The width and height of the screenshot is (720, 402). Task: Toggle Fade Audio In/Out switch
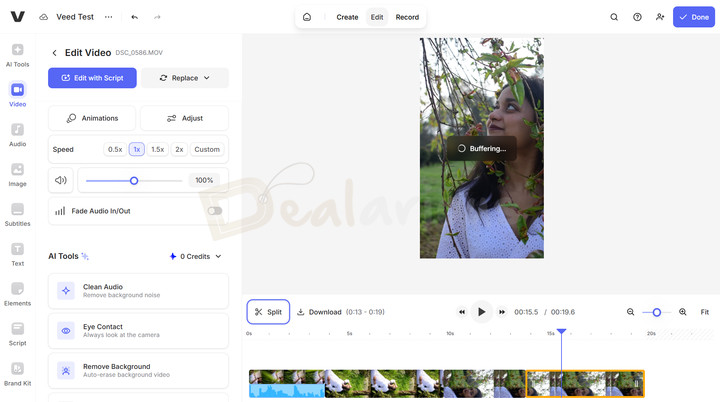click(x=214, y=211)
